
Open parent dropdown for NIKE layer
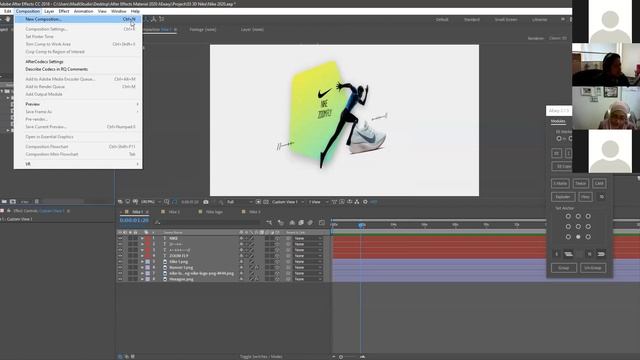click(307, 238)
